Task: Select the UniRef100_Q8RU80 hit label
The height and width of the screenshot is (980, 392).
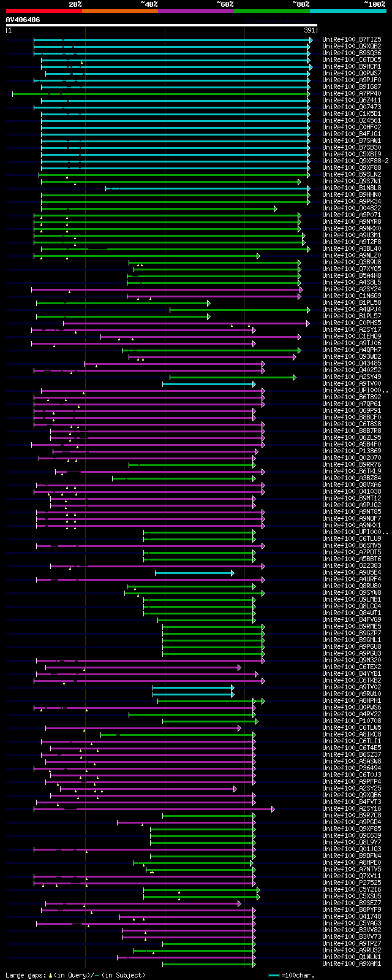Action: coord(352,586)
